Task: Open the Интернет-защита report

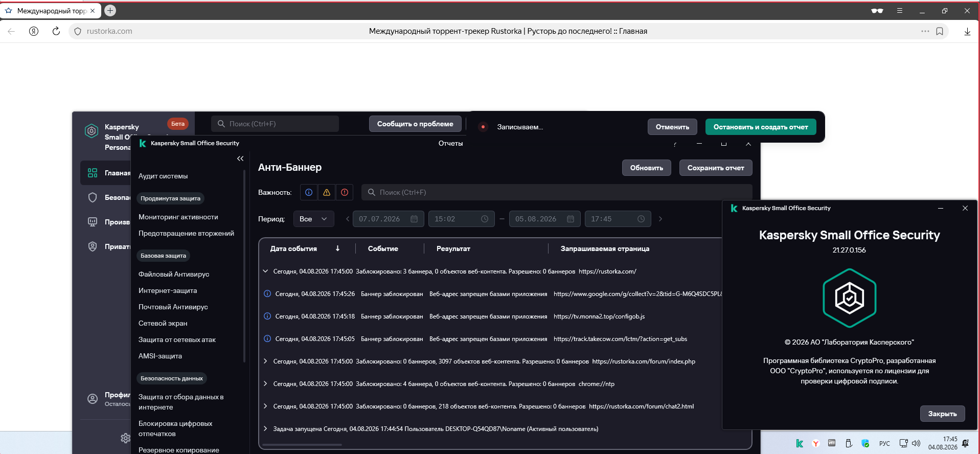Action: pos(168,290)
